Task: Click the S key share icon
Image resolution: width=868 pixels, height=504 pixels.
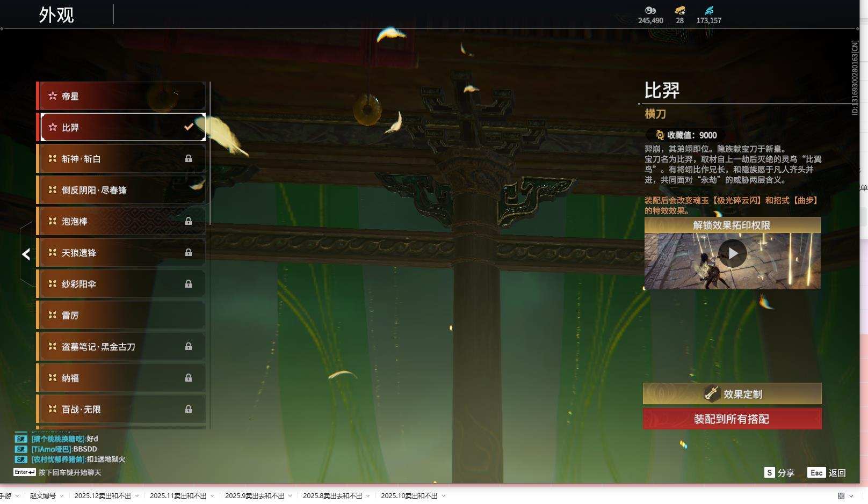Action: (770, 472)
